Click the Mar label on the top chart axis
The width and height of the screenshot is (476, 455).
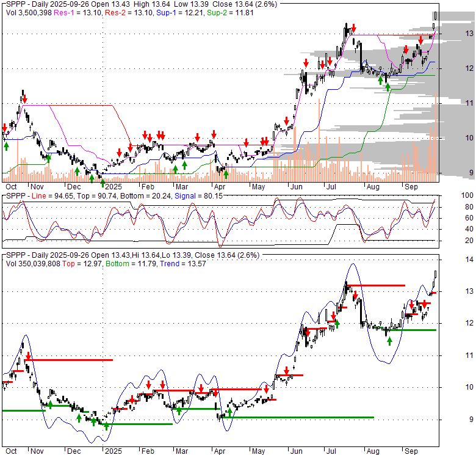tap(182, 187)
